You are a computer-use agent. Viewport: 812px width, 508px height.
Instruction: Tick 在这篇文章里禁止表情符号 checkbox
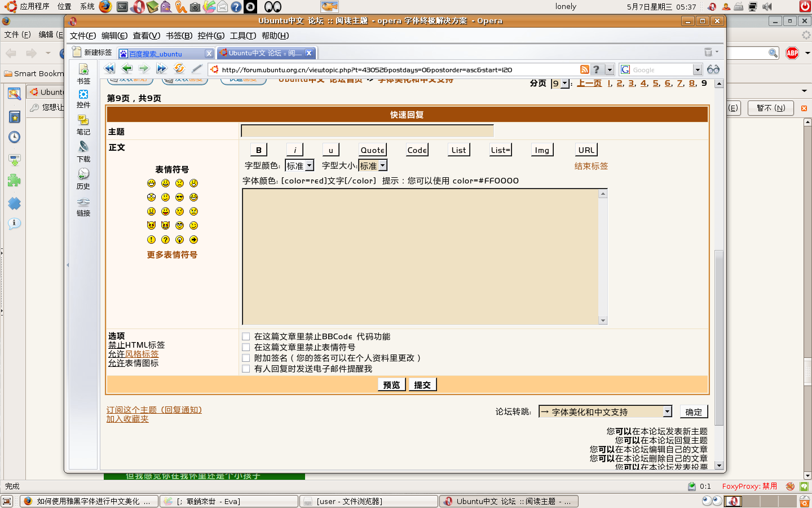tap(246, 347)
